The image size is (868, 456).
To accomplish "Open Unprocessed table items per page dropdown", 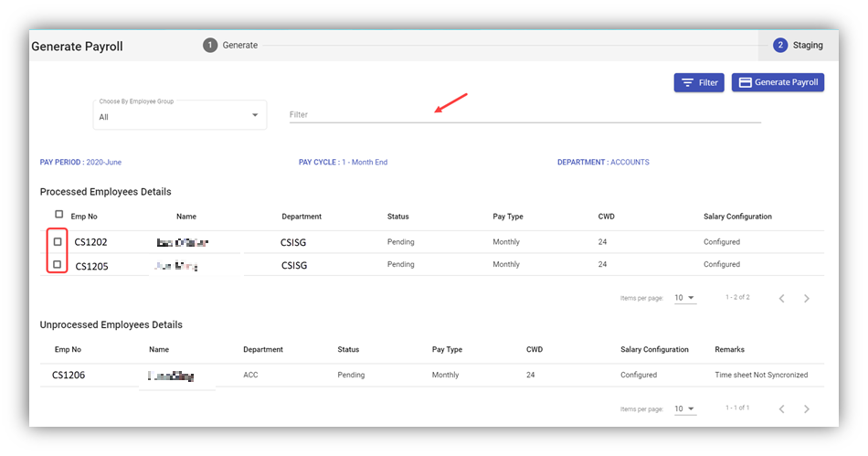I will point(684,408).
